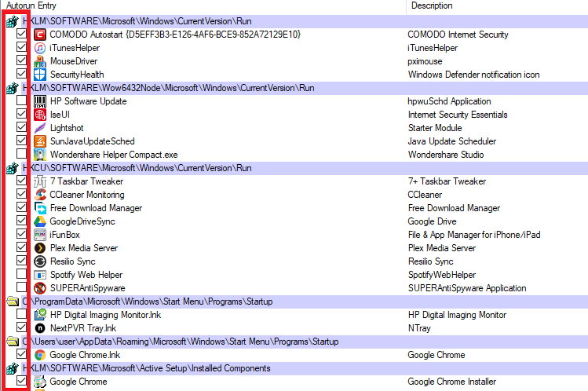The height and width of the screenshot is (391, 588).
Task: Select the 'Starter Module' description text
Action: coord(435,128)
